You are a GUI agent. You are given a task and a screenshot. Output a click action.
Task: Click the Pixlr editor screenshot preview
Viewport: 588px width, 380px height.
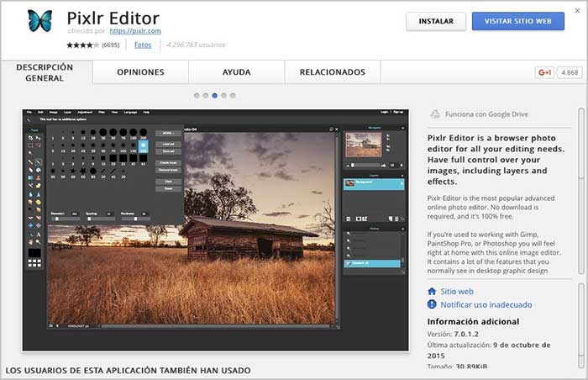click(x=214, y=227)
